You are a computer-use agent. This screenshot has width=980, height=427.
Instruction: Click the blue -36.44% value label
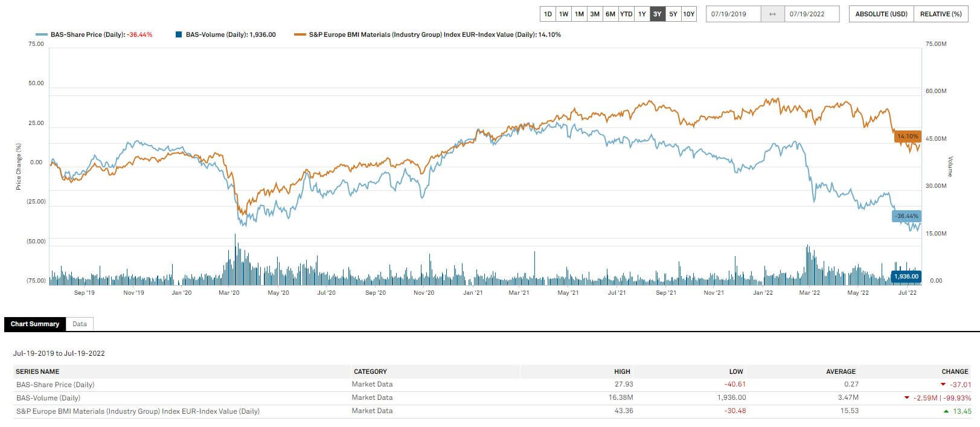906,216
